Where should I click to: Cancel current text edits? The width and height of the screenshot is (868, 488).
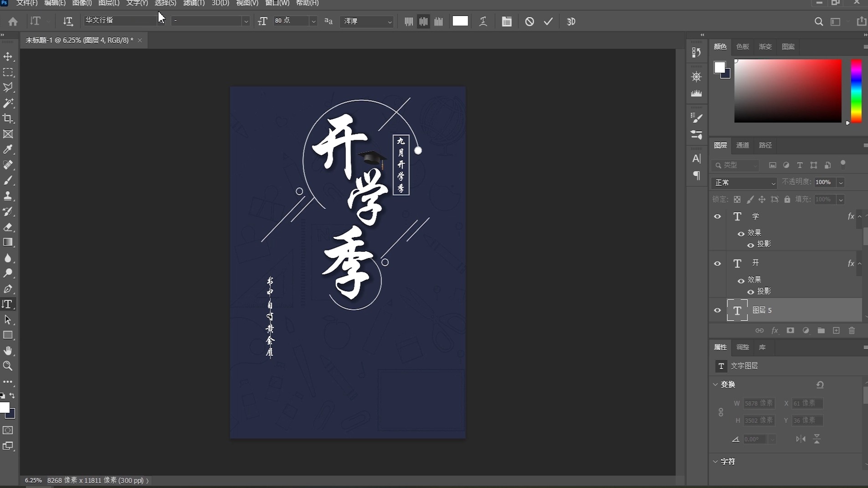tap(529, 21)
